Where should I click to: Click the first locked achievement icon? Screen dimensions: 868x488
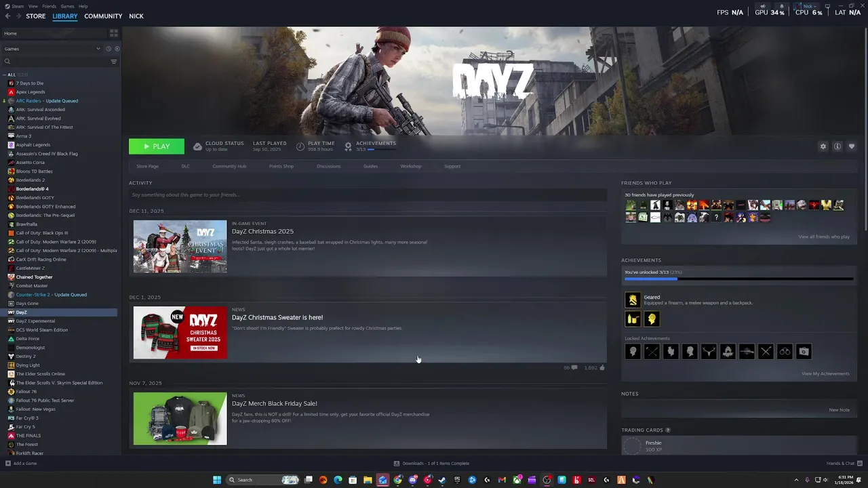click(x=633, y=351)
